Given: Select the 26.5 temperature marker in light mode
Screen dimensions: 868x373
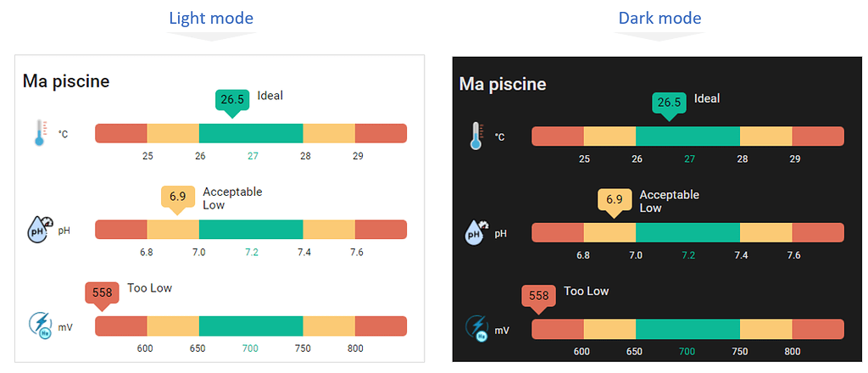Looking at the screenshot, I should click(232, 103).
